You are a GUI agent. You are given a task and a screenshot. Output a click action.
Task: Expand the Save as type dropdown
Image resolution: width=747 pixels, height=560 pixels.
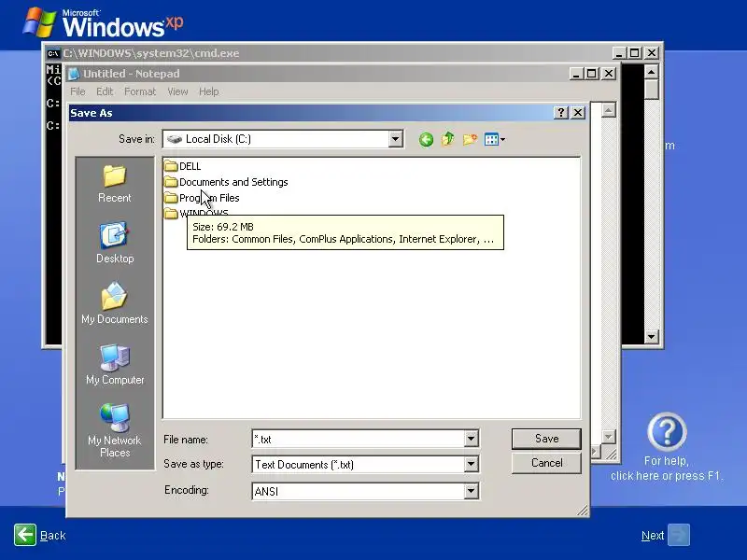[x=471, y=464]
